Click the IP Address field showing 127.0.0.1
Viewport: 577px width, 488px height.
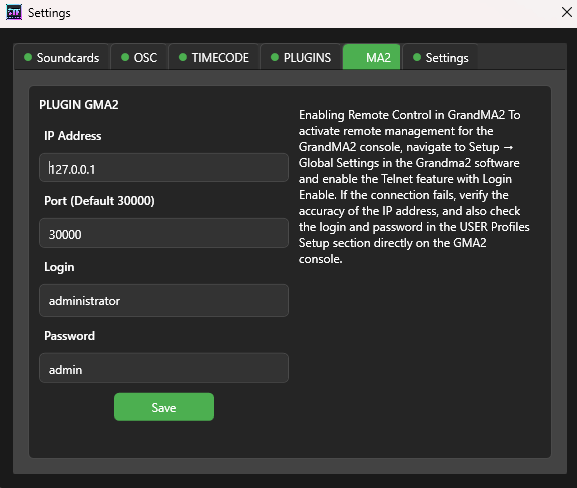[x=164, y=168]
